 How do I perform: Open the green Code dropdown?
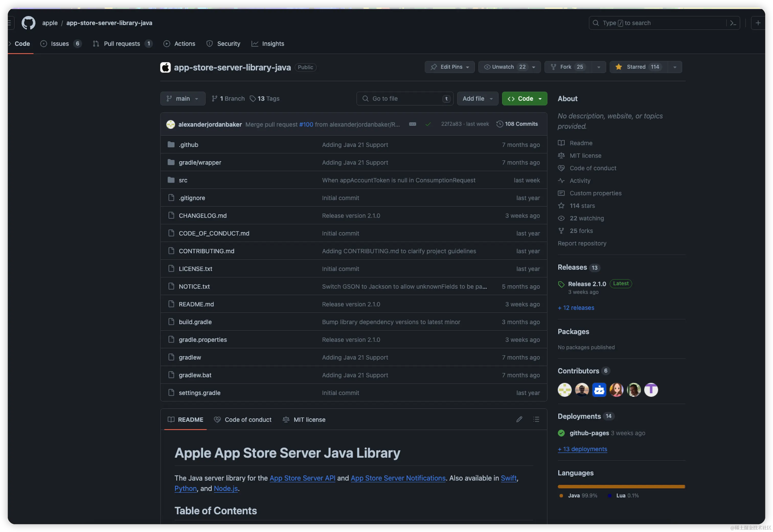tap(524, 99)
